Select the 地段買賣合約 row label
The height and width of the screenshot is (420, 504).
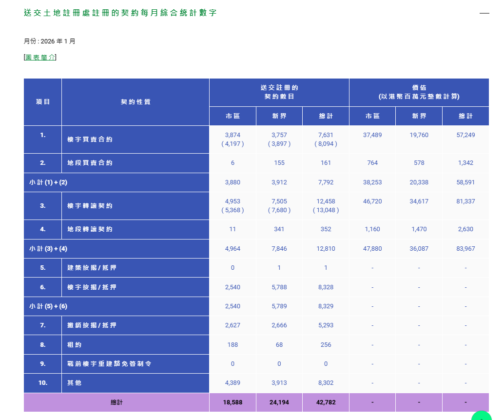(90, 163)
